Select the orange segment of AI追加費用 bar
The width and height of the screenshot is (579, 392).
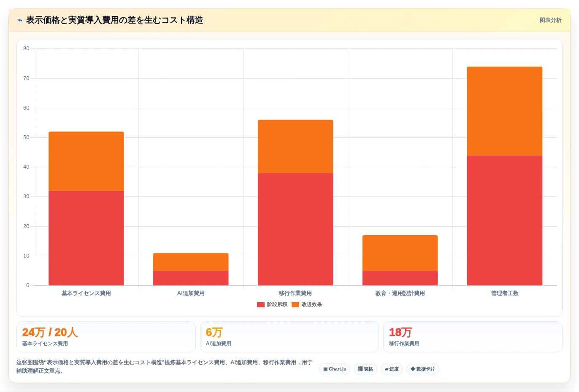tap(191, 262)
